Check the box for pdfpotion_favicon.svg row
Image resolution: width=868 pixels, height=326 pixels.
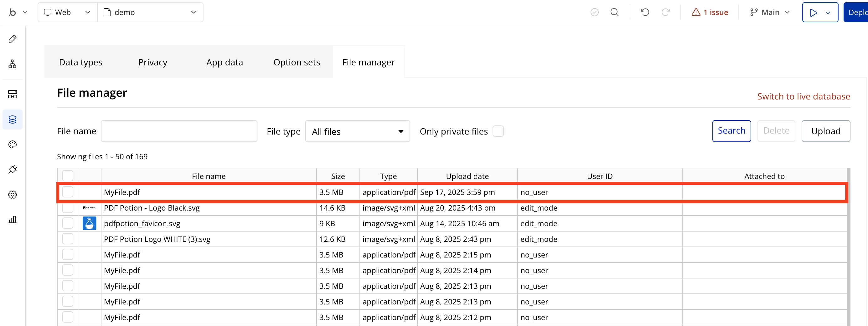point(67,223)
